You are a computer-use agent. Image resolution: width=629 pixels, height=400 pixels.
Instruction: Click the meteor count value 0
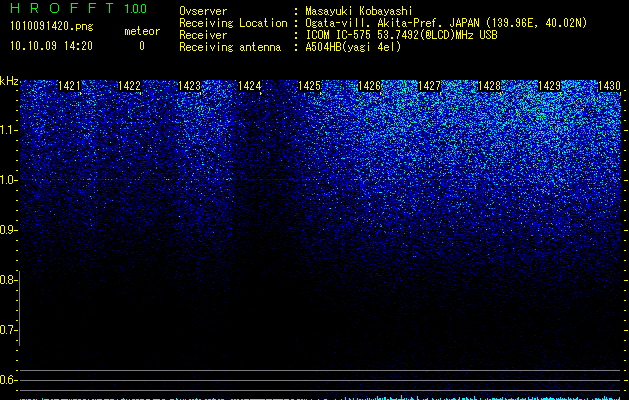click(142, 46)
